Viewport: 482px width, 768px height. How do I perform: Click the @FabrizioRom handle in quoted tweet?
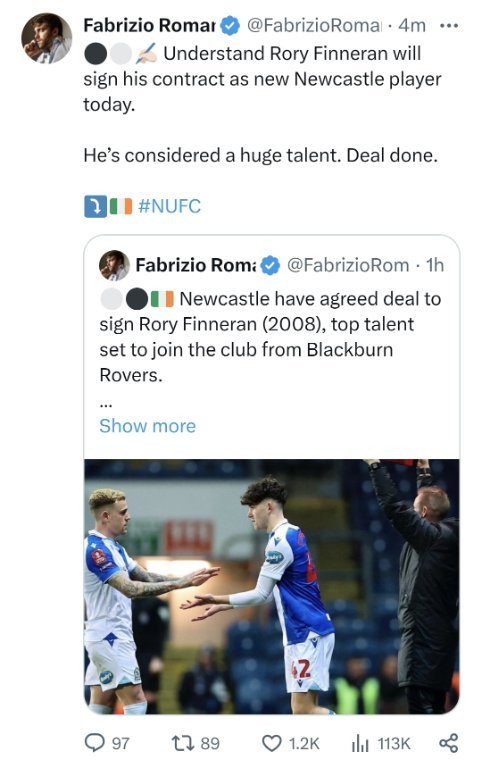[x=348, y=265]
